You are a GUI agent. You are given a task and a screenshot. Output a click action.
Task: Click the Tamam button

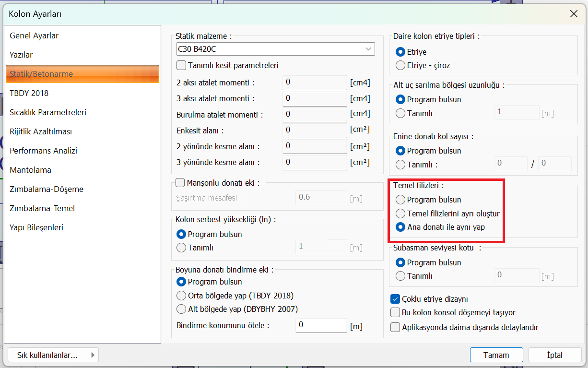tap(496, 355)
